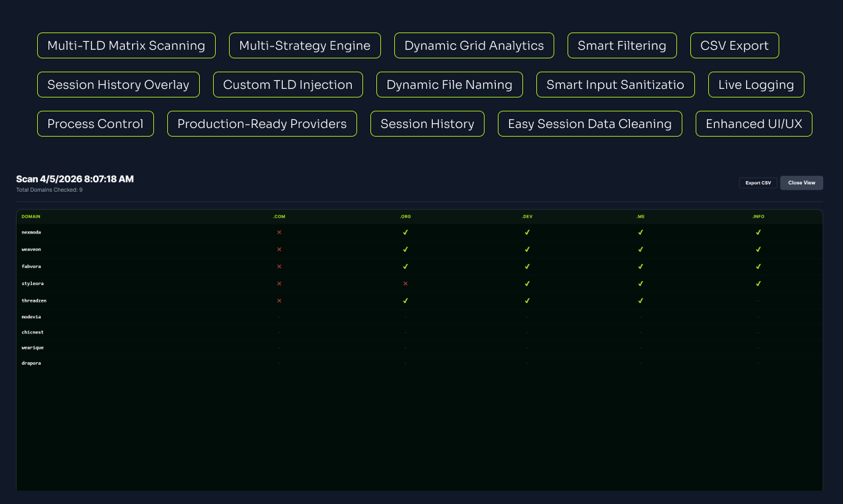
Task: Select nexmoda's checkmark under .INFO
Action: click(758, 232)
